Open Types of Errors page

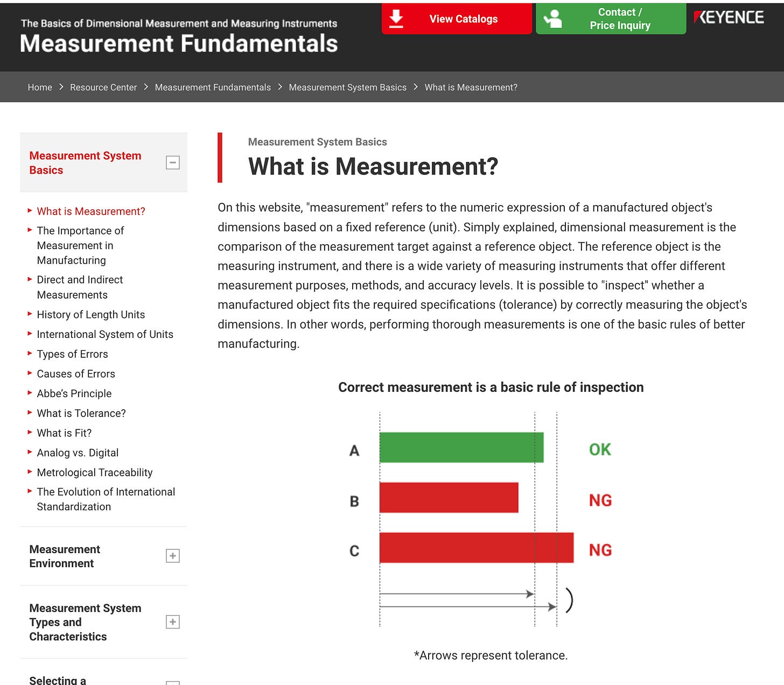(72, 354)
